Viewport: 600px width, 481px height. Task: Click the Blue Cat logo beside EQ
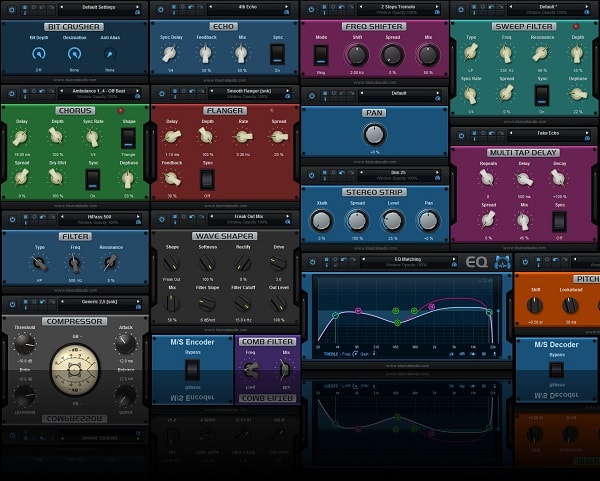(x=502, y=262)
